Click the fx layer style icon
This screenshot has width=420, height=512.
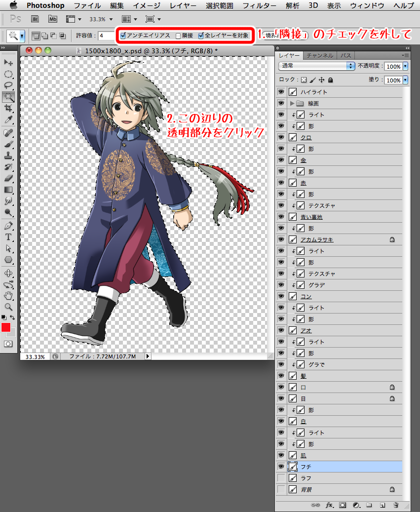pyautogui.click(x=329, y=505)
